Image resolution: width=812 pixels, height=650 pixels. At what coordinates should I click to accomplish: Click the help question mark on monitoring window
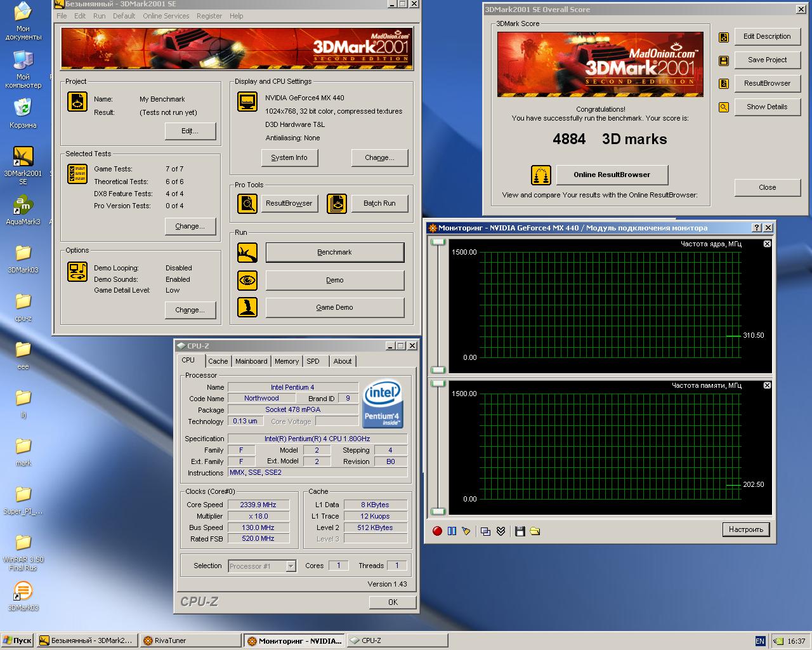point(757,228)
